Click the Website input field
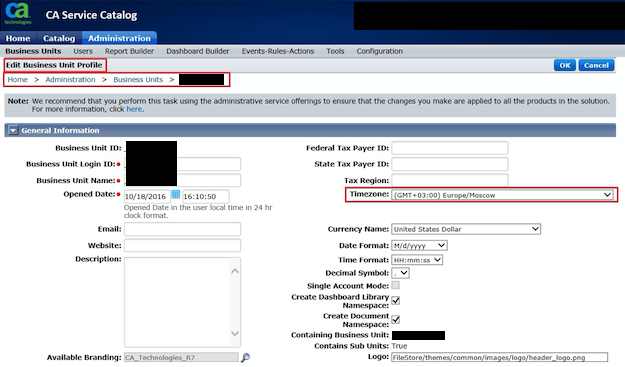This screenshot has width=625, height=367. pos(182,245)
